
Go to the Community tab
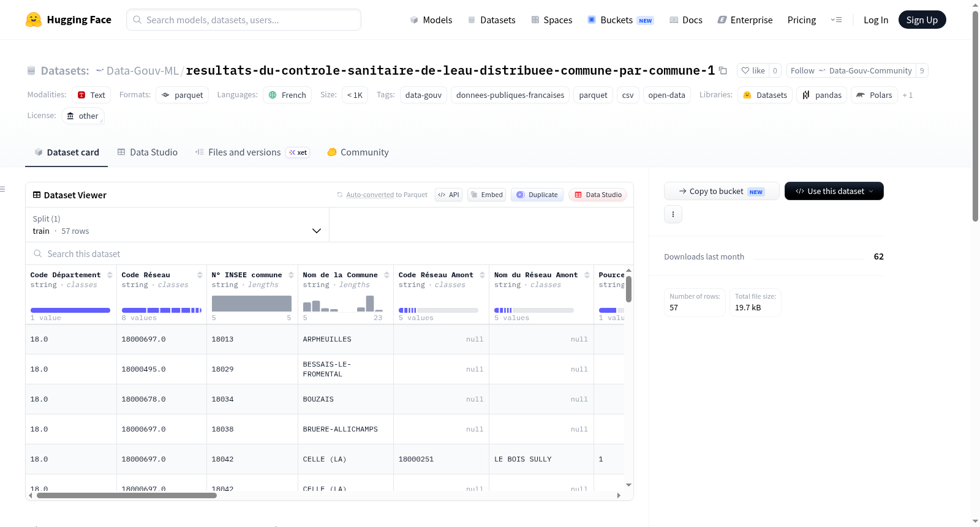[358, 152]
